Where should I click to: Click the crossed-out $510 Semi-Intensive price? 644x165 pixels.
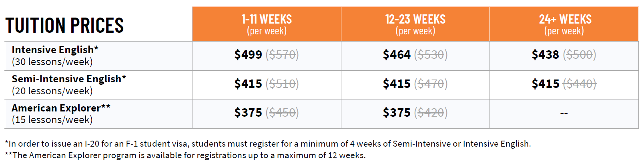(282, 84)
